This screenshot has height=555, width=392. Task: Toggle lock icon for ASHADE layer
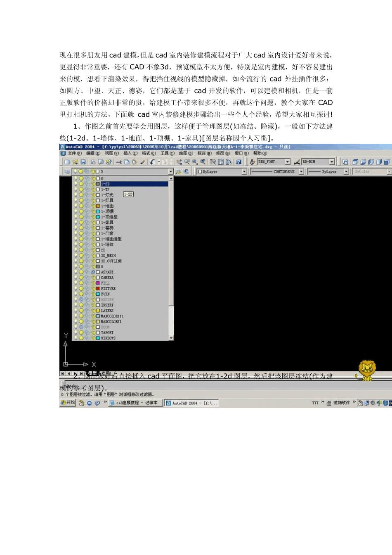click(x=93, y=272)
